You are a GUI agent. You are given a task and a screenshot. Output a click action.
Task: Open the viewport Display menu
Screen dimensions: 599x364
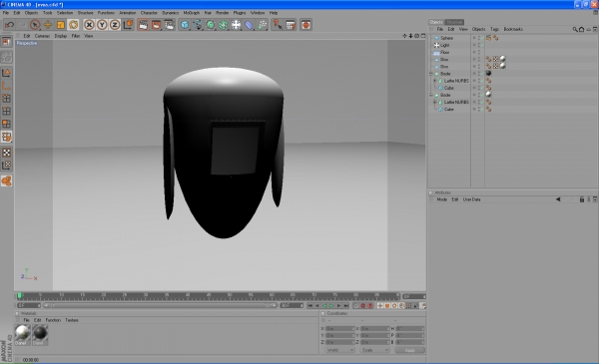61,36
